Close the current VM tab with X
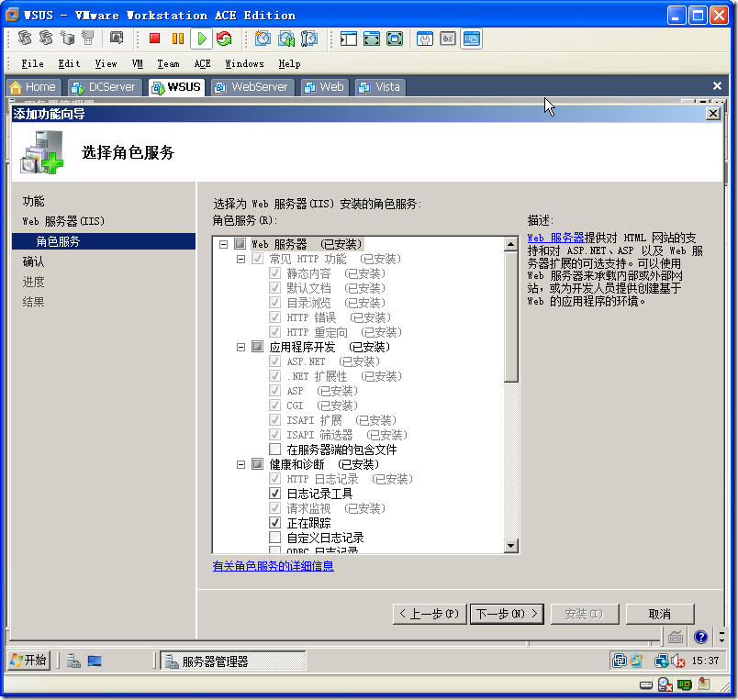738x700 pixels. coord(717,85)
